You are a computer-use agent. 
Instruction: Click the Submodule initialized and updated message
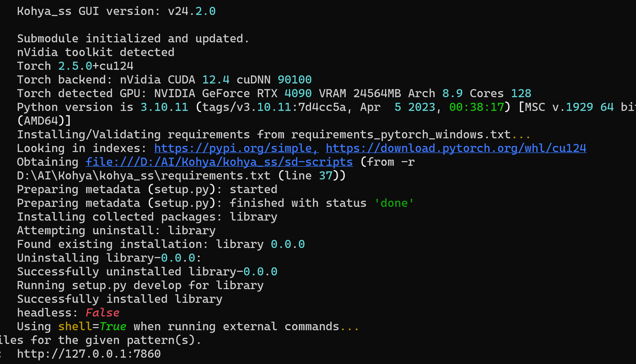[x=133, y=38]
